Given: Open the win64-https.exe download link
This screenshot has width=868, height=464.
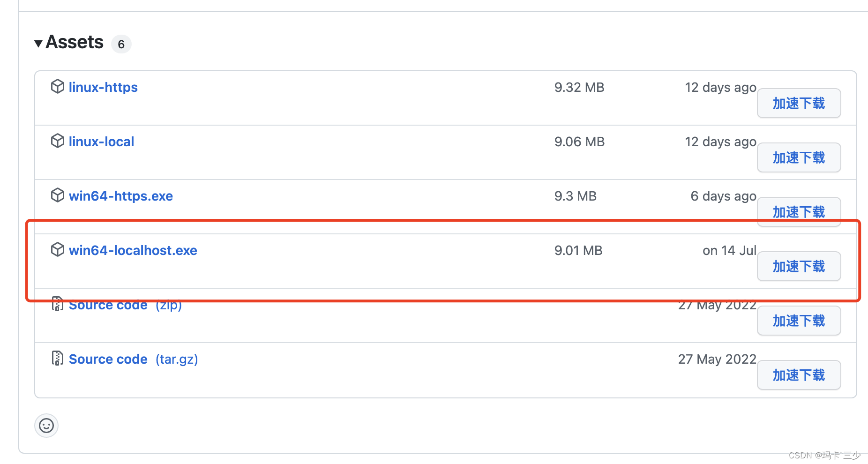Looking at the screenshot, I should click(x=121, y=196).
